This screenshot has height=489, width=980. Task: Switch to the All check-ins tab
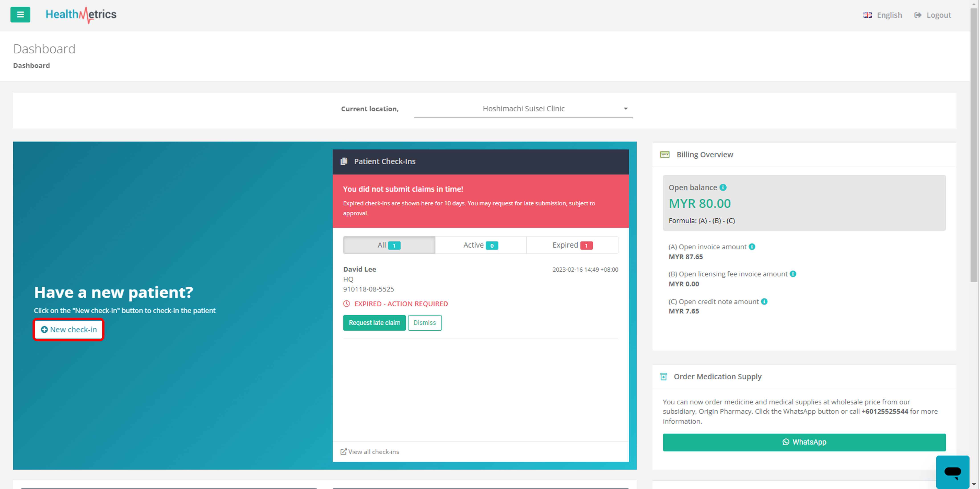[389, 245]
